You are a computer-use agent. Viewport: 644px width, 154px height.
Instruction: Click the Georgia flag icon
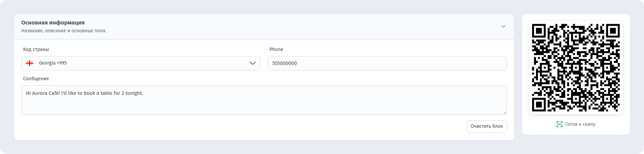(30, 63)
